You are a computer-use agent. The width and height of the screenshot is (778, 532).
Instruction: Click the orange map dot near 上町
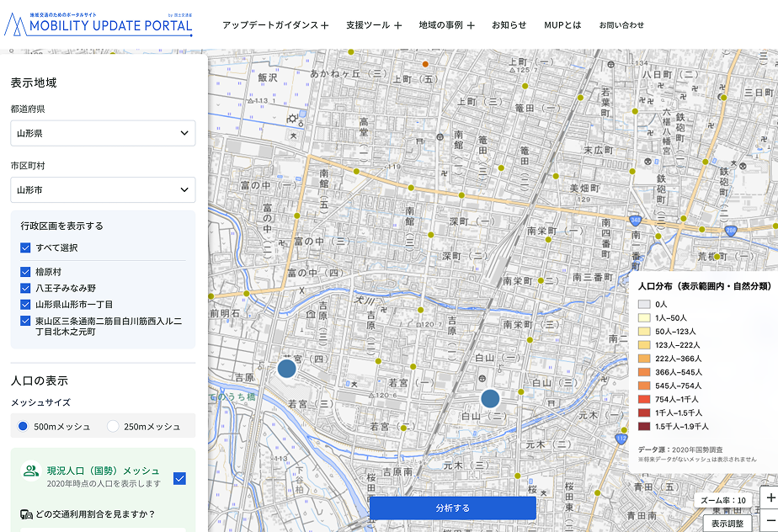(x=425, y=64)
